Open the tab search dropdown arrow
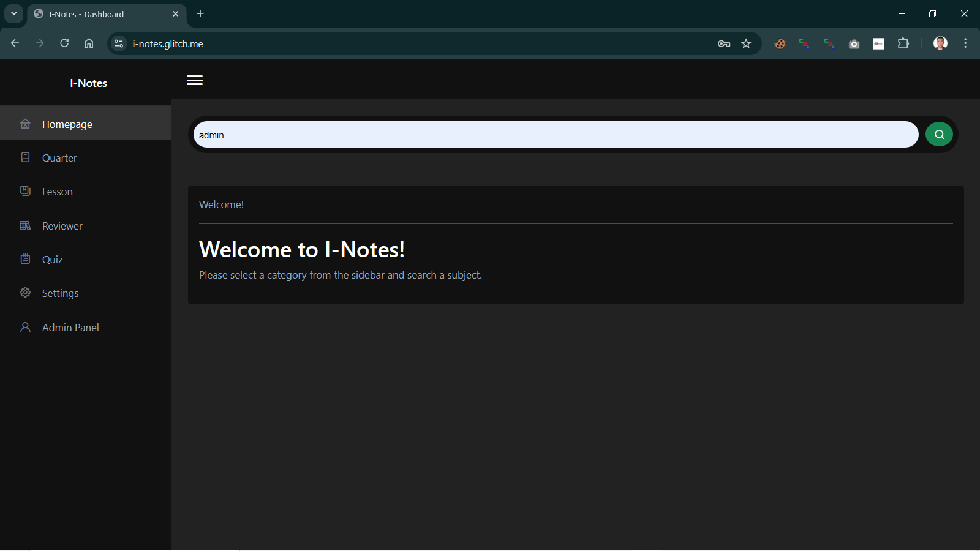 click(x=13, y=13)
